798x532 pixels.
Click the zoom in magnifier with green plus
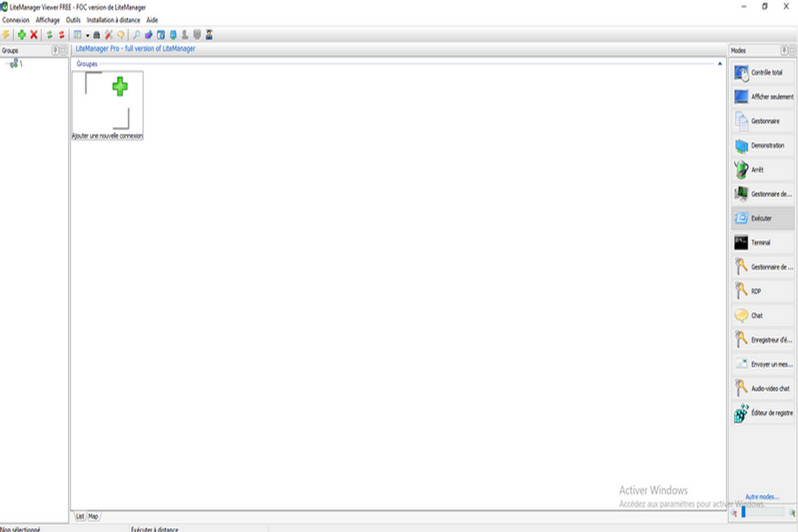click(792, 513)
